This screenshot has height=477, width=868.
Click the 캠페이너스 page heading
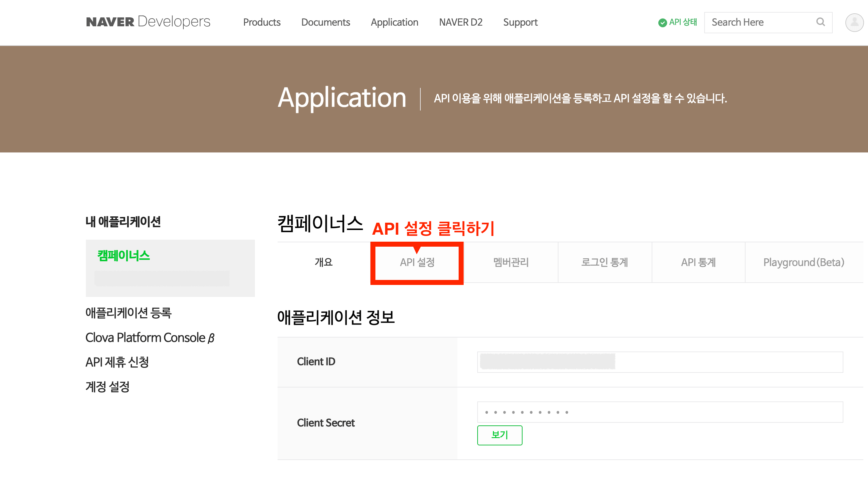click(x=320, y=223)
